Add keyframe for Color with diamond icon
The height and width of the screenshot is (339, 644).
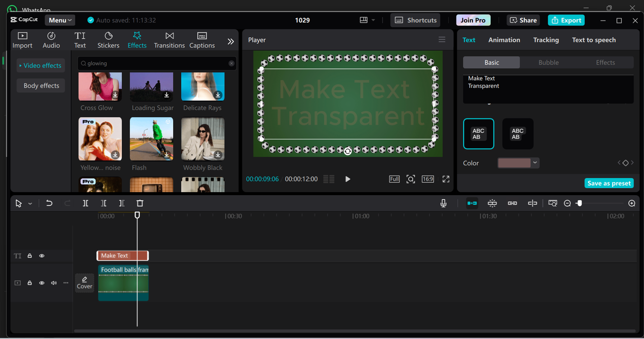tap(625, 163)
